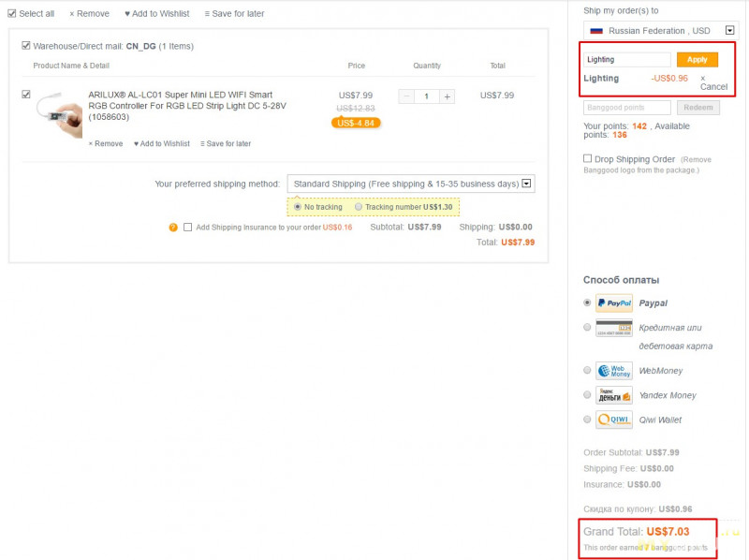The image size is (749, 560).
Task: Decrease quantity with the minus button
Action: point(407,96)
